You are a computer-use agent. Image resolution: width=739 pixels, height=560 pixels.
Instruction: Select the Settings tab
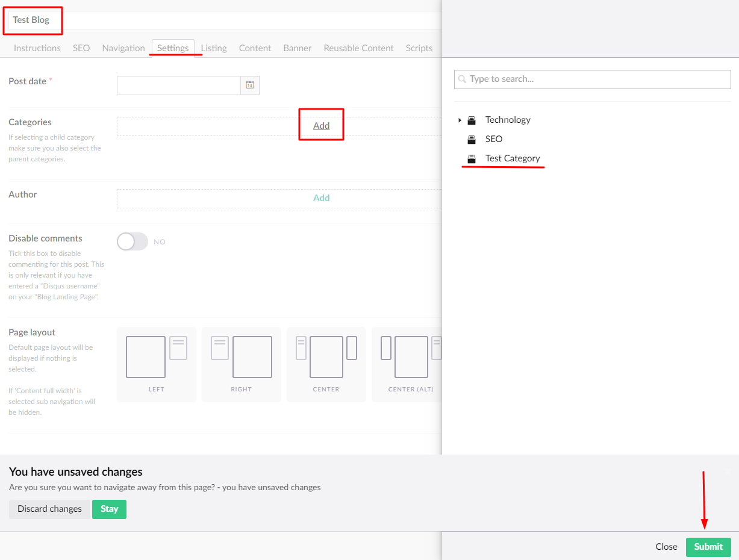point(173,48)
